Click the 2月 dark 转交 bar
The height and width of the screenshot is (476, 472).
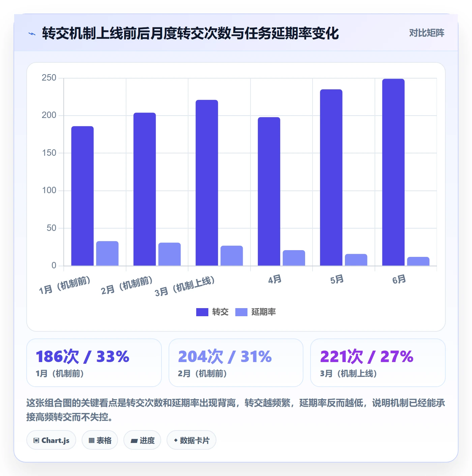pyautogui.click(x=145, y=189)
